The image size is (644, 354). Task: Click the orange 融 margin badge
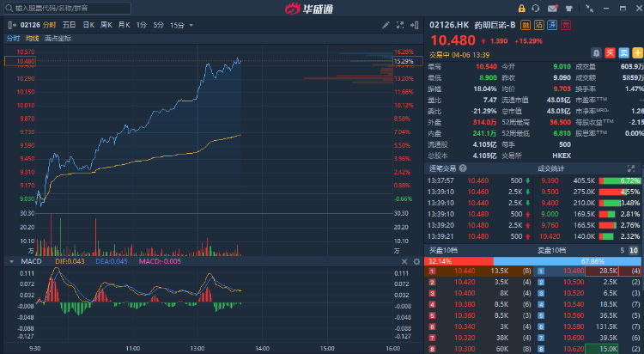click(526, 25)
